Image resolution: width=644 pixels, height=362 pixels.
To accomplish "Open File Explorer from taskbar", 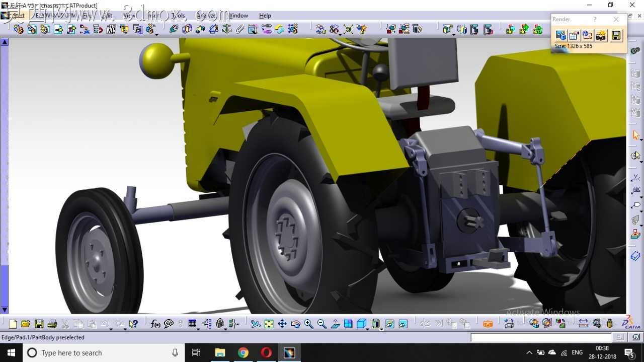I will coord(220,352).
